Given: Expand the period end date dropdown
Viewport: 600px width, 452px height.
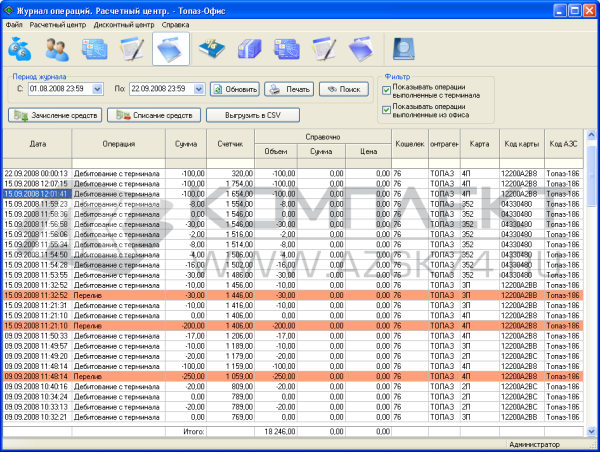Looking at the screenshot, I should (x=199, y=89).
